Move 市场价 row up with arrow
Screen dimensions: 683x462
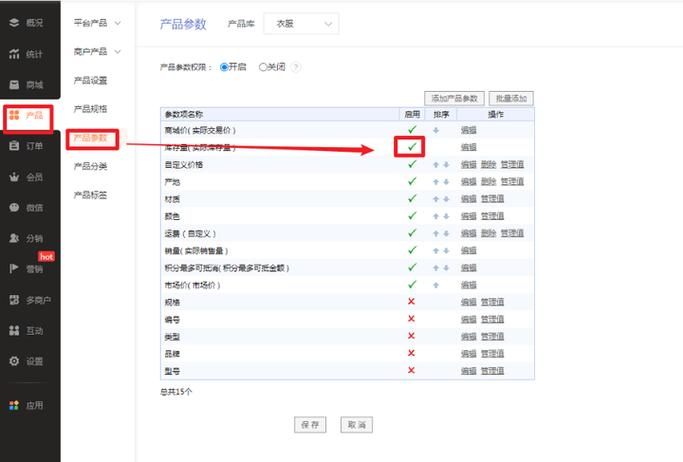pyautogui.click(x=436, y=285)
